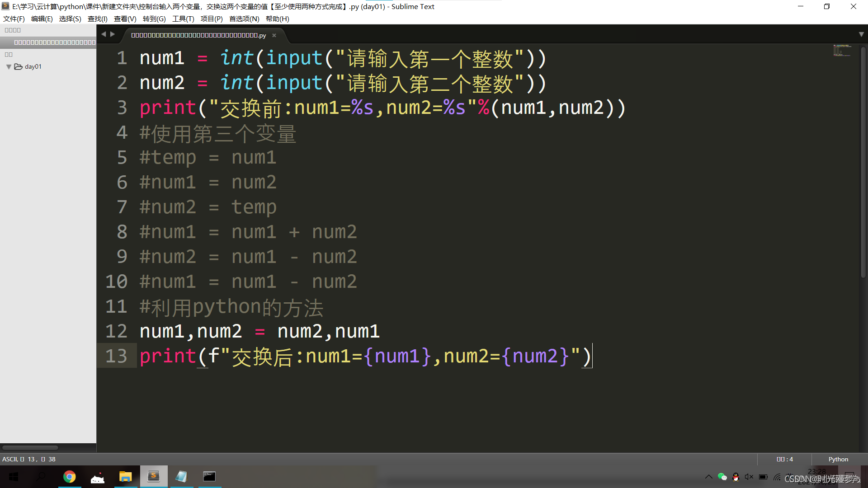Viewport: 868px width, 488px height.
Task: Go to next tab with right arrow
Action: (113, 34)
